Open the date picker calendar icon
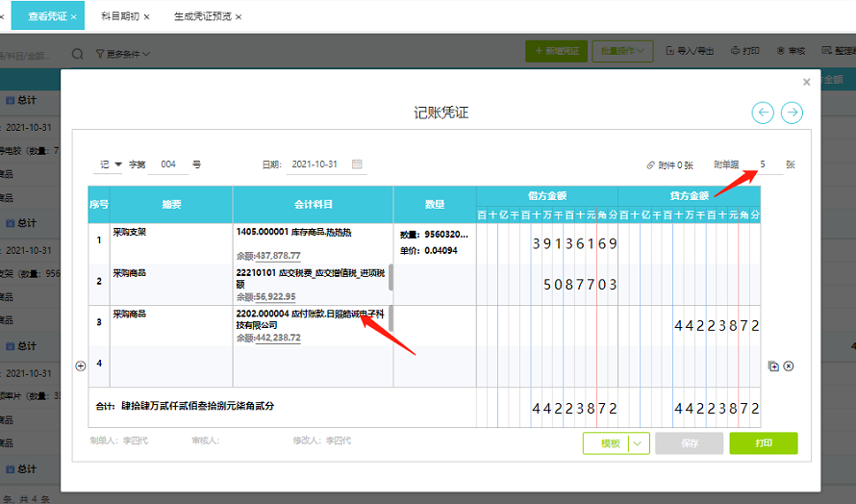This screenshot has width=856, height=504. (357, 164)
